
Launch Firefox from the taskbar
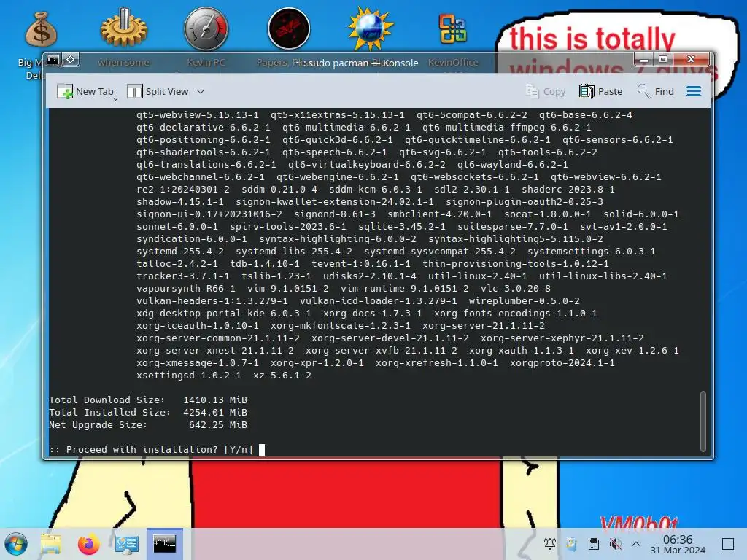(88, 544)
